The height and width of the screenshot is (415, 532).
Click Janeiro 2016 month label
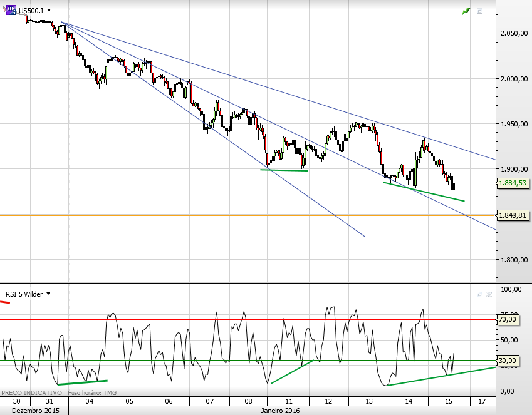pyautogui.click(x=280, y=411)
